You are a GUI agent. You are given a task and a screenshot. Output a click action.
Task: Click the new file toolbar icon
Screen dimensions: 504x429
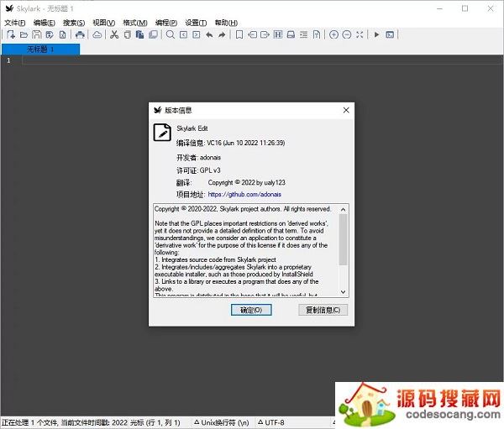tap(11, 34)
